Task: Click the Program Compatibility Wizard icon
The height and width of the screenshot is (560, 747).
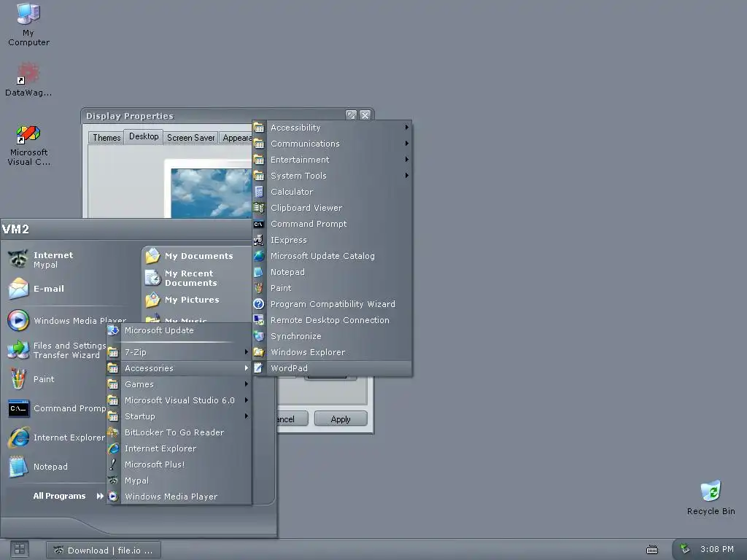Action: [259, 304]
